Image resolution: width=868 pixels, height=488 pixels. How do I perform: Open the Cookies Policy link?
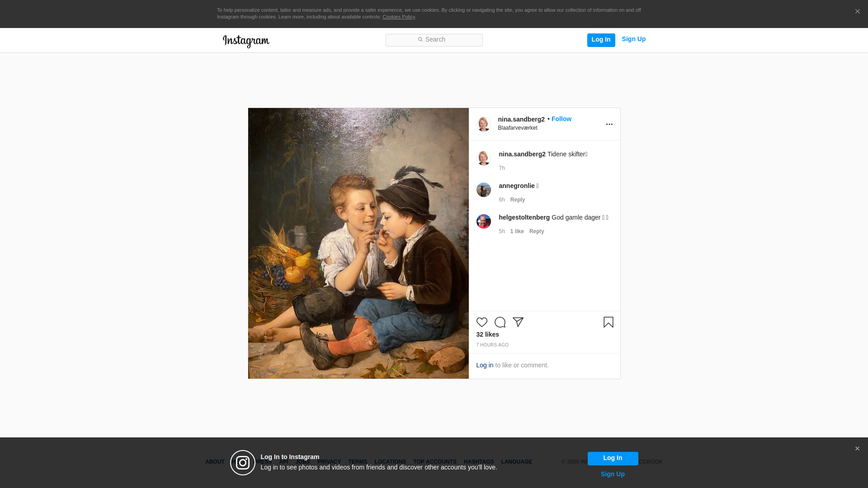[x=399, y=17]
